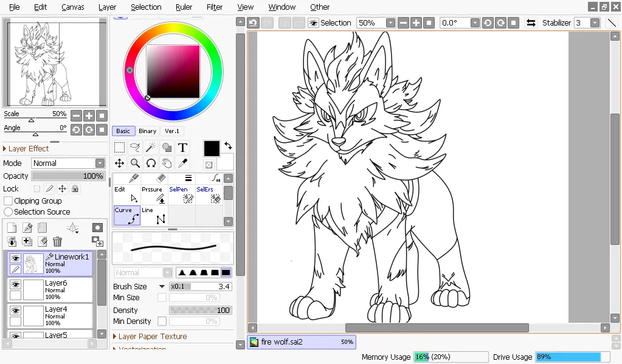Click the black foreground color swatch

(212, 149)
